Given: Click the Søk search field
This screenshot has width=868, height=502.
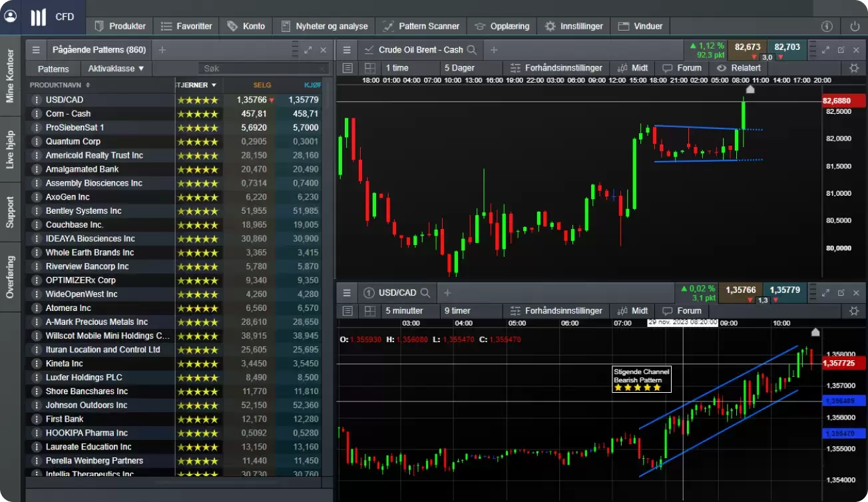Looking at the screenshot, I should 263,69.
